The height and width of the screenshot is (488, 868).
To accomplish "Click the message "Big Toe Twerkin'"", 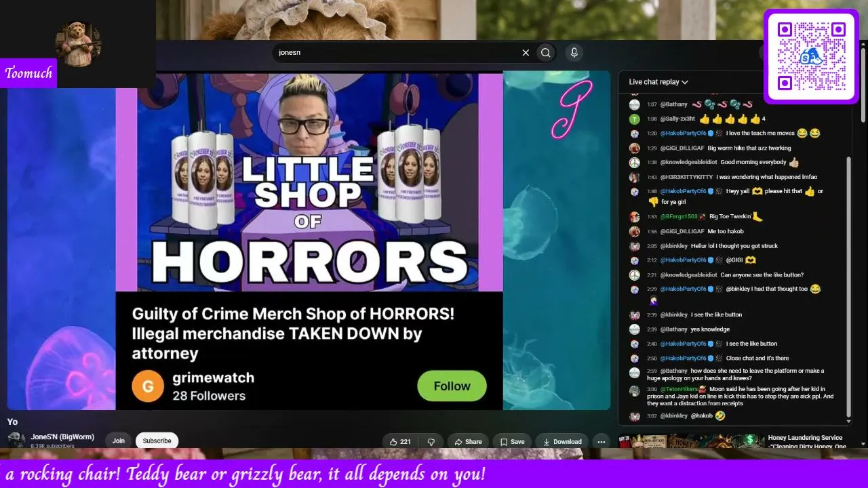I will point(730,217).
